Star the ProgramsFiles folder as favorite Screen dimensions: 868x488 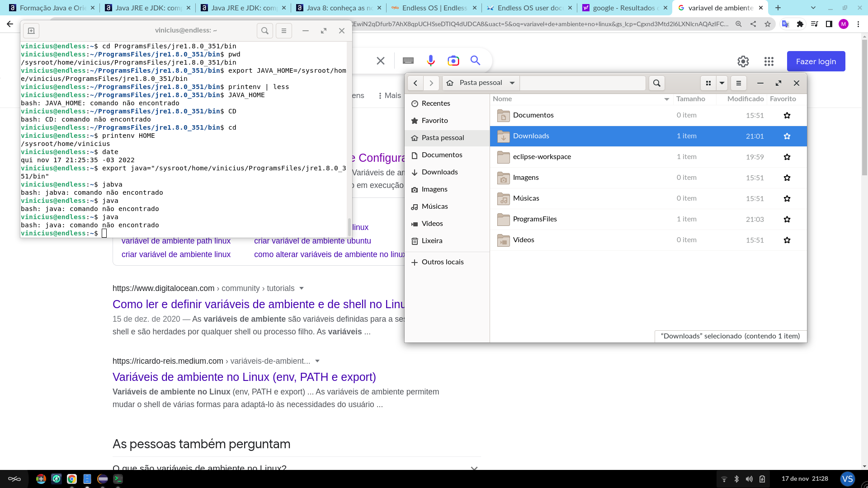point(787,220)
